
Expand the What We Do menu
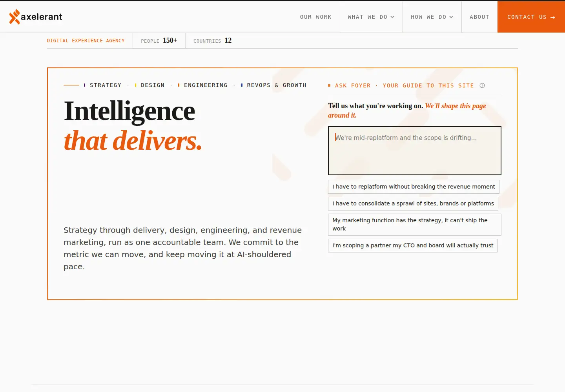tap(371, 17)
